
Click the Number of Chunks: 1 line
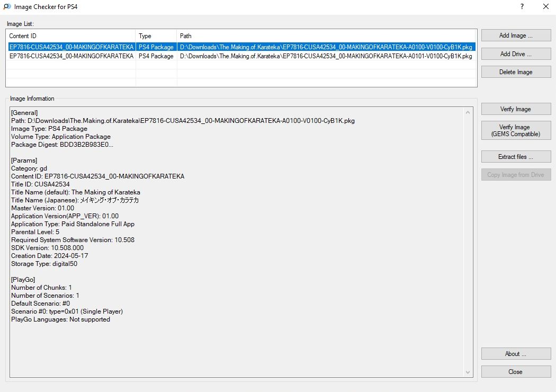point(41,287)
